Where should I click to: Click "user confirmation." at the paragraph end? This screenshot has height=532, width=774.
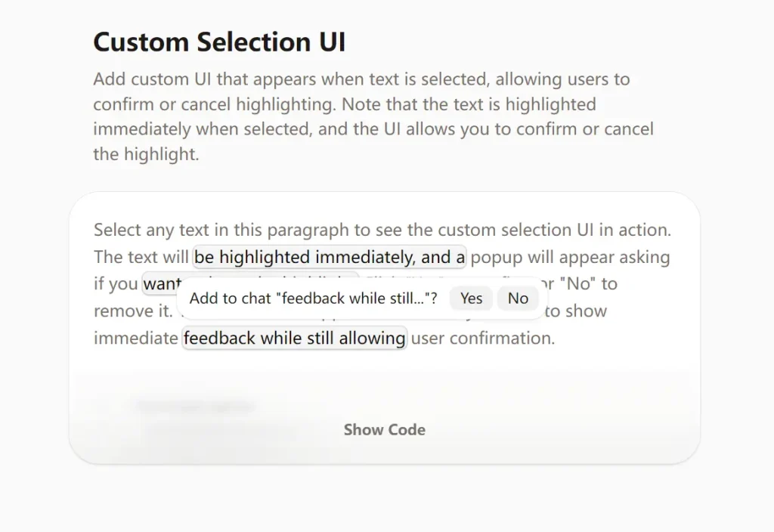pos(482,338)
